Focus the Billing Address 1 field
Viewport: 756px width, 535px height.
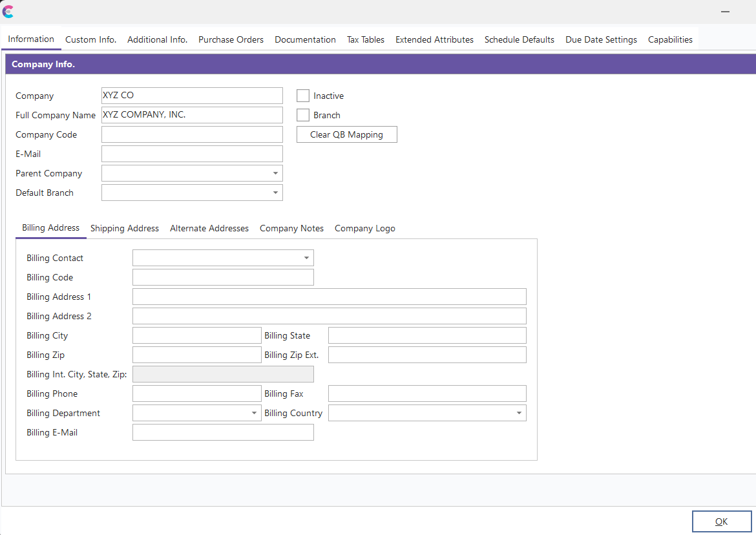(329, 297)
